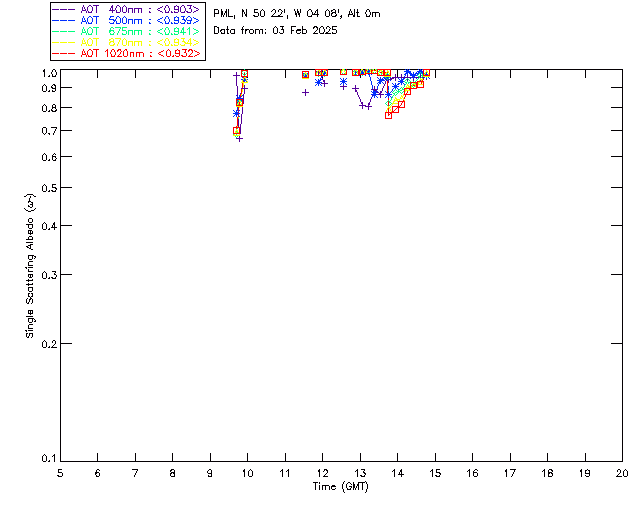
Task: Click the <0.903> mean value in legend
Action: [x=178, y=9]
